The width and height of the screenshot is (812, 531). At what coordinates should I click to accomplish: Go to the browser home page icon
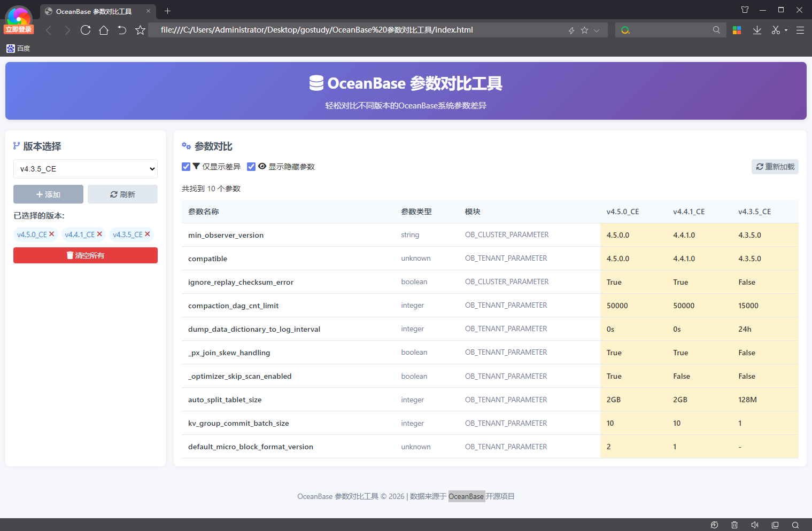104,30
